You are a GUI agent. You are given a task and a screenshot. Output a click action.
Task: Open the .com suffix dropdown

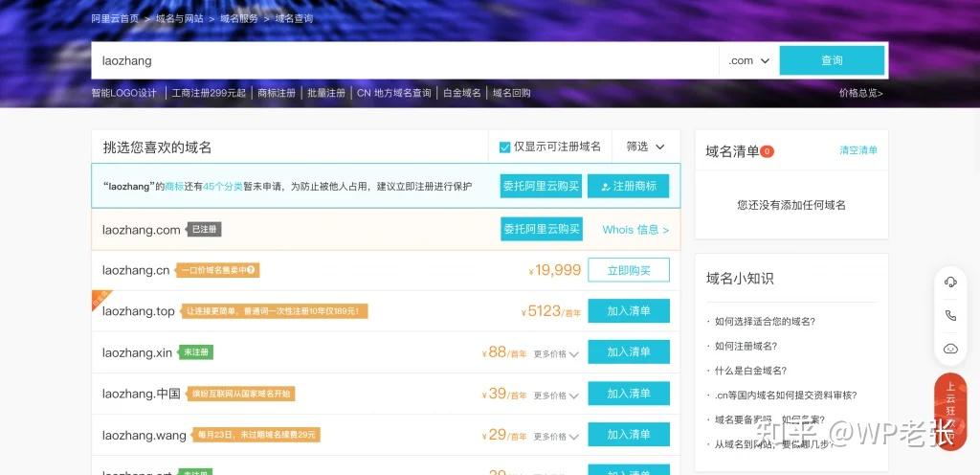tap(748, 60)
